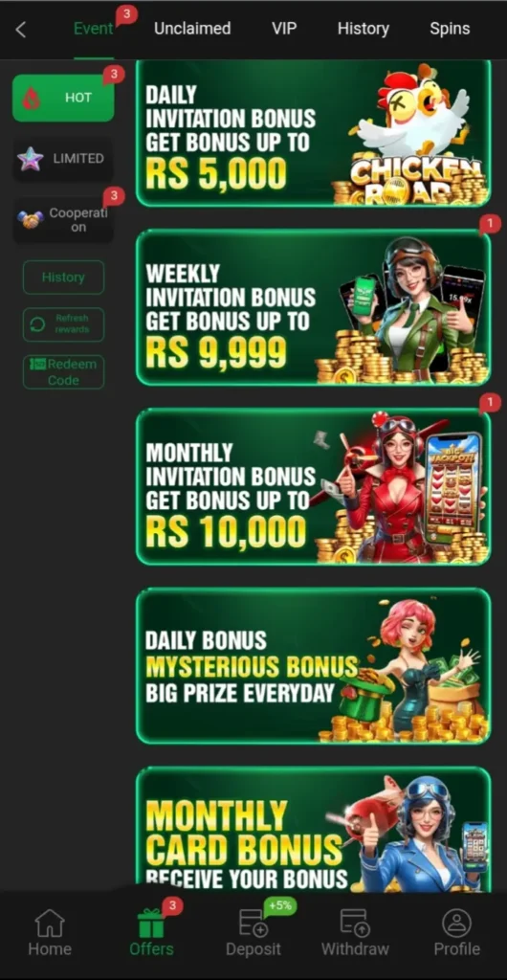Tap the back arrow icon
This screenshot has height=980, width=507.
[21, 30]
